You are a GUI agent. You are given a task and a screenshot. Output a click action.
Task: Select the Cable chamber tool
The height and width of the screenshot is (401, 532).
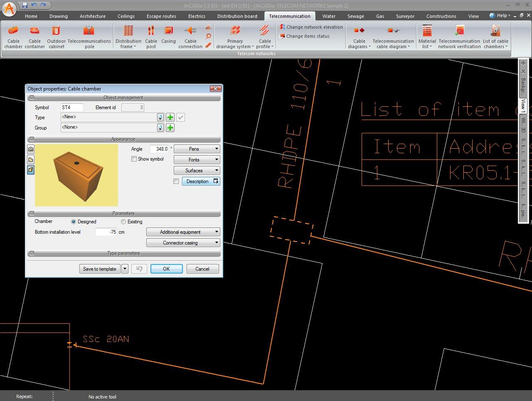point(13,37)
